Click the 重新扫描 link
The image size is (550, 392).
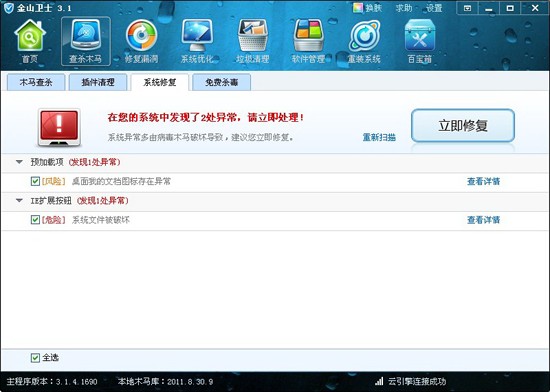[379, 137]
